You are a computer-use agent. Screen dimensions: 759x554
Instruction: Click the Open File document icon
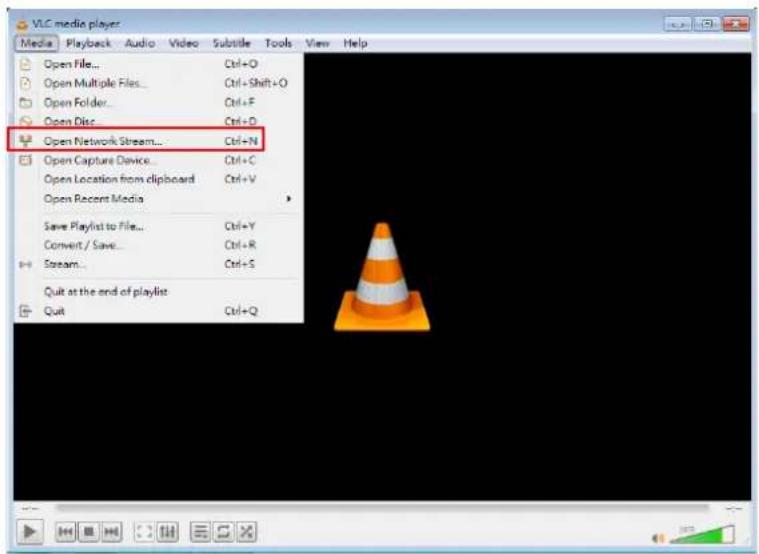(x=25, y=64)
